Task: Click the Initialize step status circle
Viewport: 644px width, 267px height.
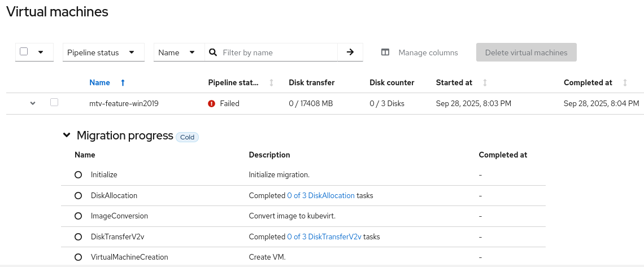Action: point(79,175)
